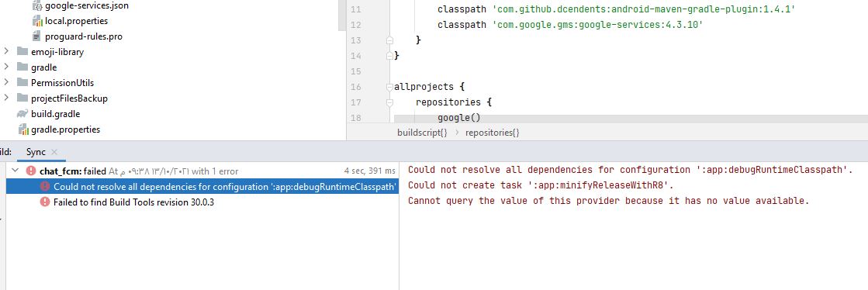This screenshot has width=868, height=290.
Task: Click proguard-rules.pro file icon
Action: click(37, 36)
